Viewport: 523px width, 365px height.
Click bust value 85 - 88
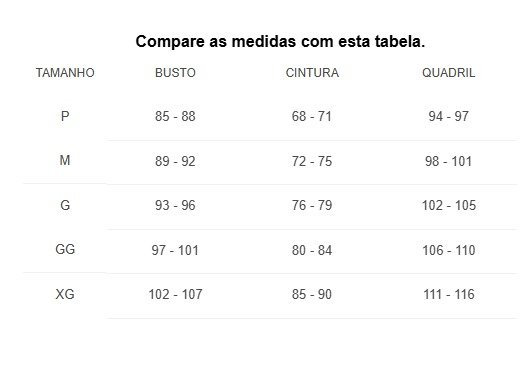(x=175, y=116)
